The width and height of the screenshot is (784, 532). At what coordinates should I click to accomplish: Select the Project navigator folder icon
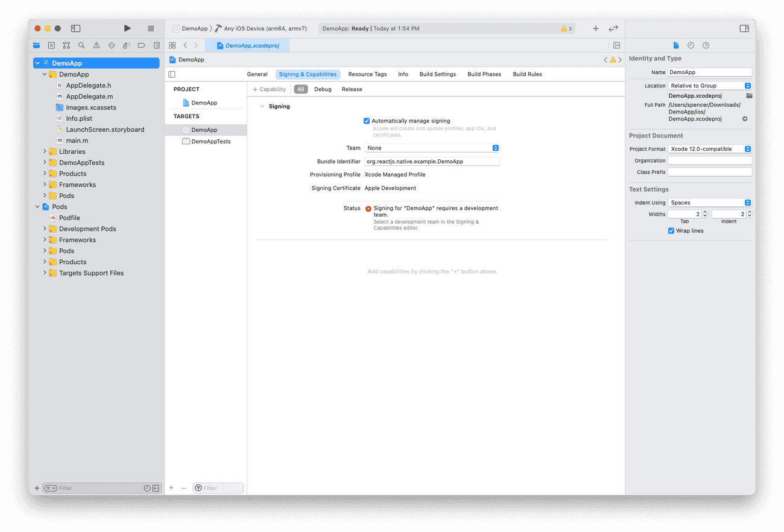pyautogui.click(x=36, y=45)
